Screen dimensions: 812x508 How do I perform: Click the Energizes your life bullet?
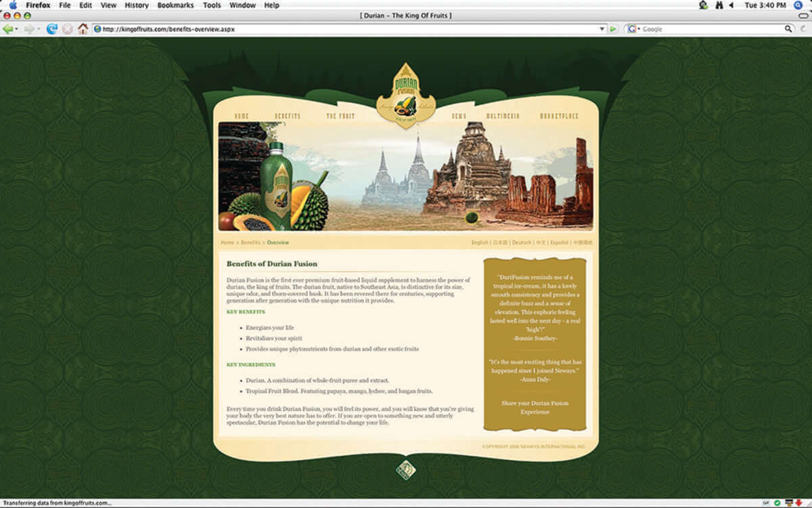(x=269, y=328)
